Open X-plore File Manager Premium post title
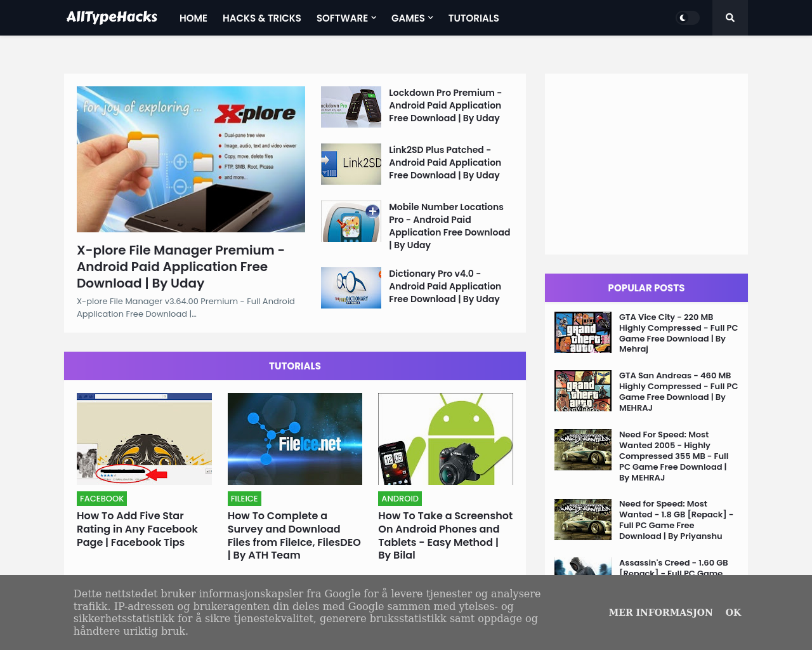812x650 pixels. click(181, 267)
